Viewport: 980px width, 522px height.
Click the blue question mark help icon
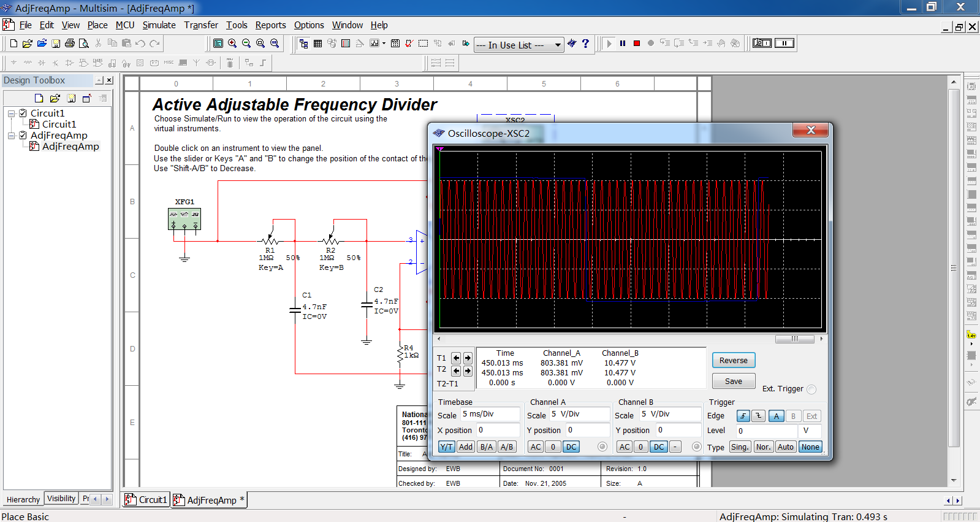[585, 44]
